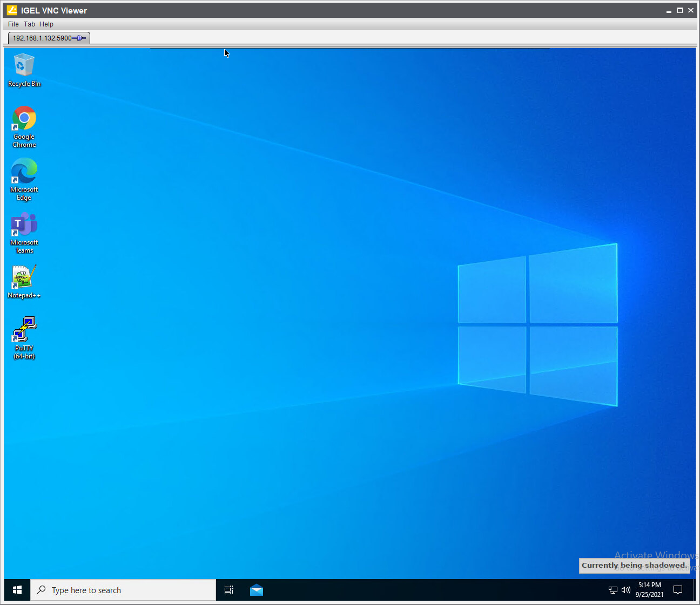Select the Microsoft Edge desktop shortcut

tap(24, 179)
